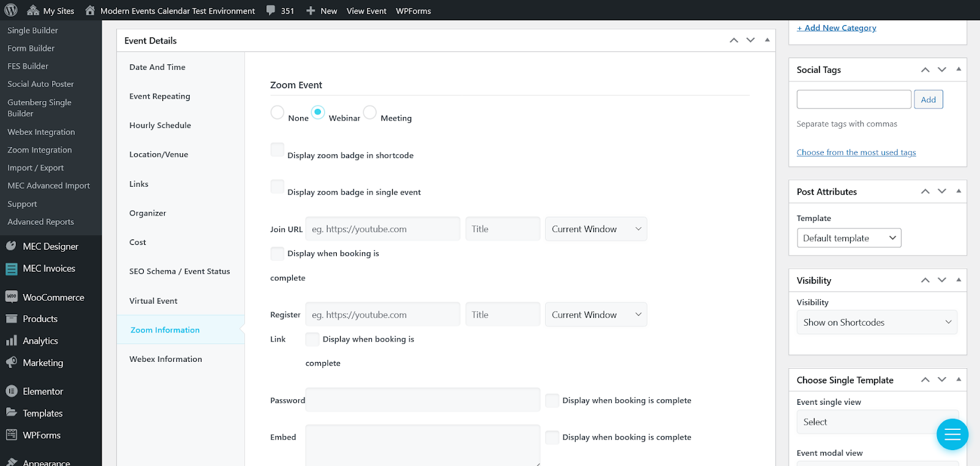980x466 pixels.
Task: Click Add New Category link
Action: point(837,28)
